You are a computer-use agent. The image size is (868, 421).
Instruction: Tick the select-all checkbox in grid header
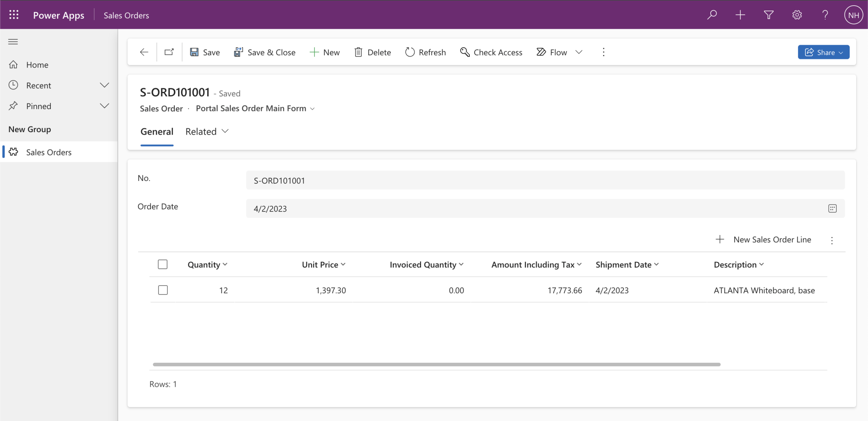point(163,264)
